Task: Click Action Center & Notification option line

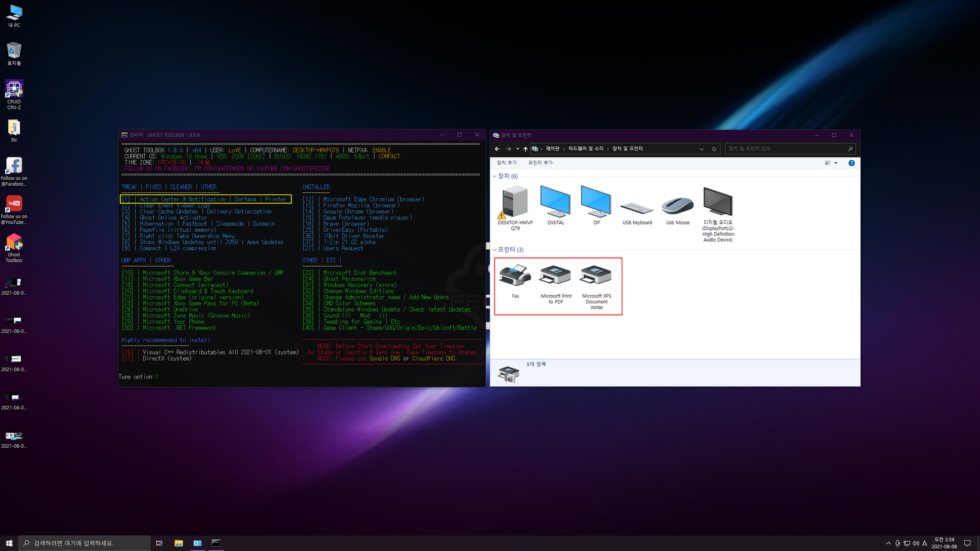Action: click(x=206, y=199)
